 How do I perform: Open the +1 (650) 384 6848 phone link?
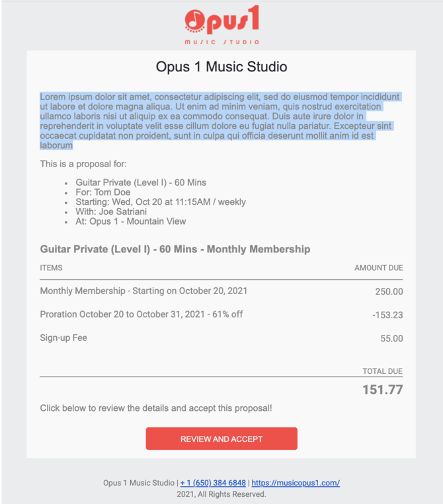(213, 483)
